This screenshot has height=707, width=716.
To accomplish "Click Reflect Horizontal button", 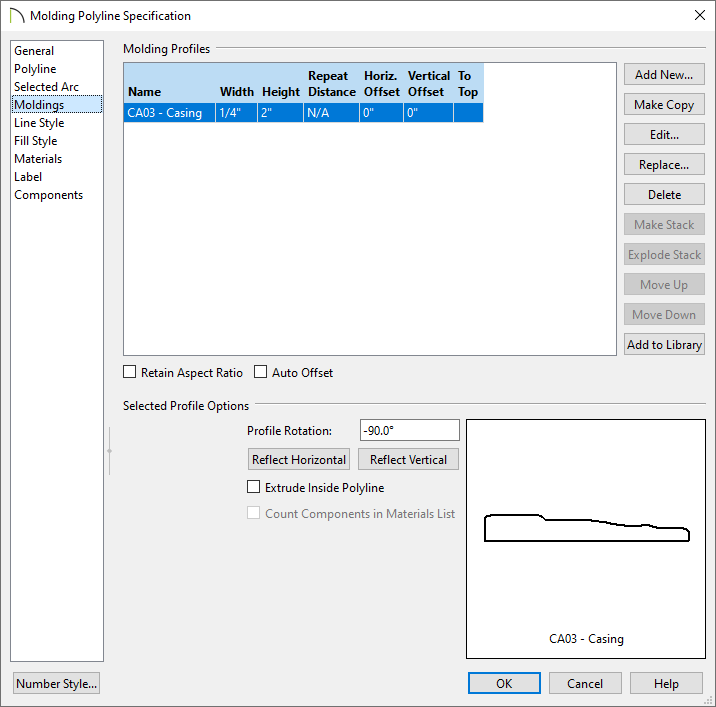I will click(299, 459).
